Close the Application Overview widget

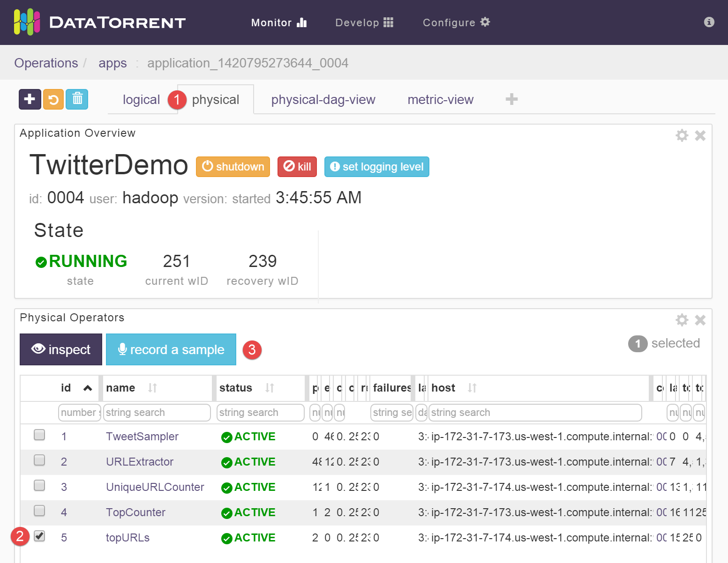[x=700, y=135]
